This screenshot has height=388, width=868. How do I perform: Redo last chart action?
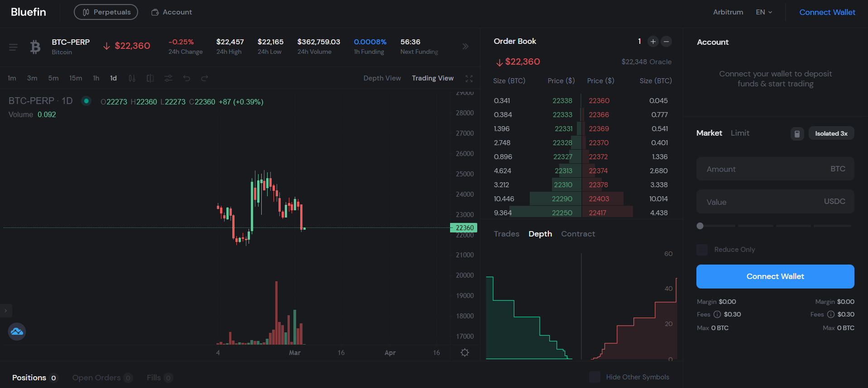pos(205,78)
